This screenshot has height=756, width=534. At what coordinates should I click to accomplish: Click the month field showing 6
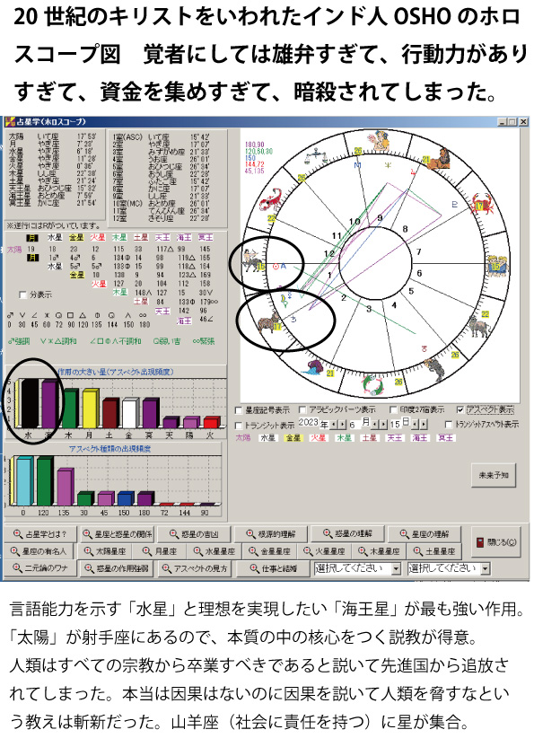click(x=354, y=425)
